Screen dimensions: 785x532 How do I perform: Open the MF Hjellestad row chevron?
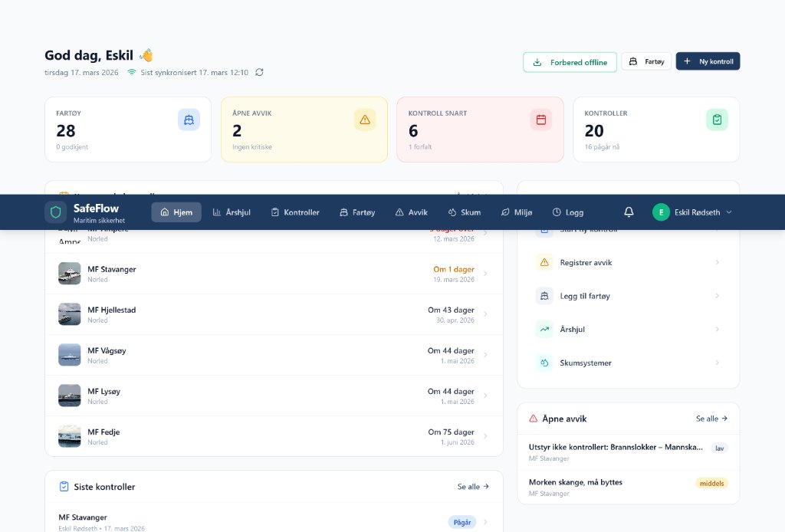pos(485,314)
